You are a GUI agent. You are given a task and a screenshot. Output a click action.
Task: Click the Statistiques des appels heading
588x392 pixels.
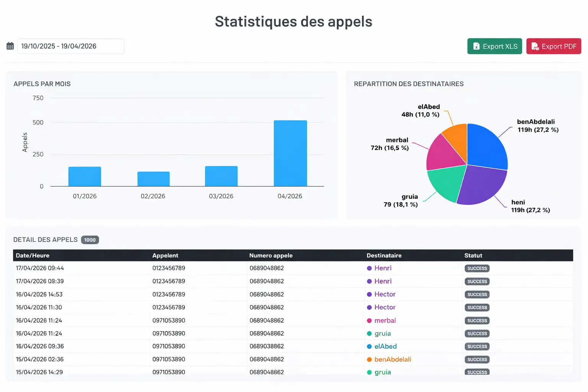(x=294, y=21)
